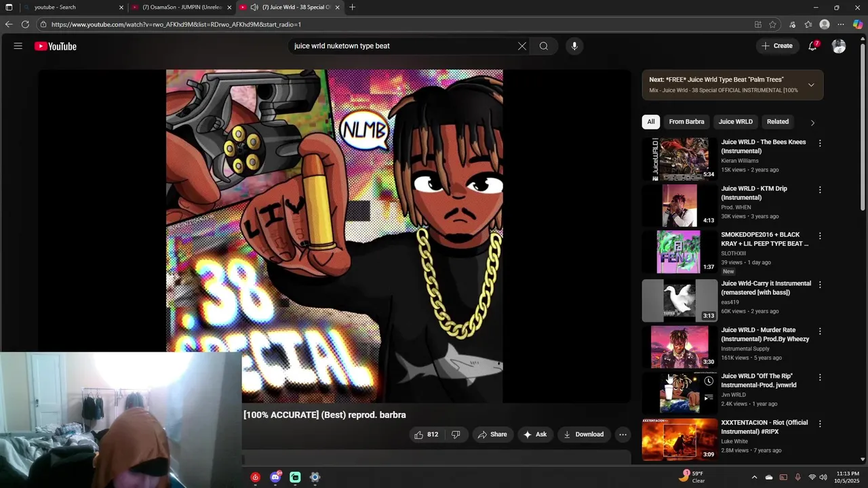Screen dimensions: 868x488
Task: Click the Create button
Action: click(777, 46)
